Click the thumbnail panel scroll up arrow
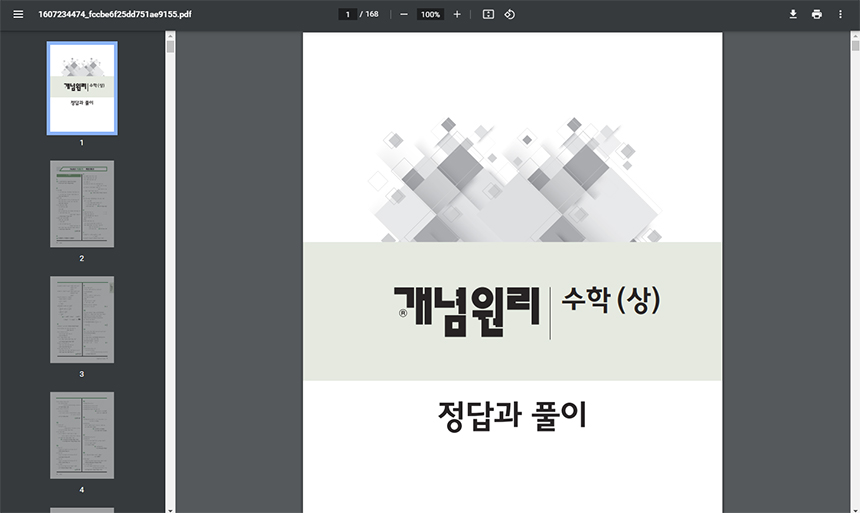The height and width of the screenshot is (513, 860). point(171,35)
